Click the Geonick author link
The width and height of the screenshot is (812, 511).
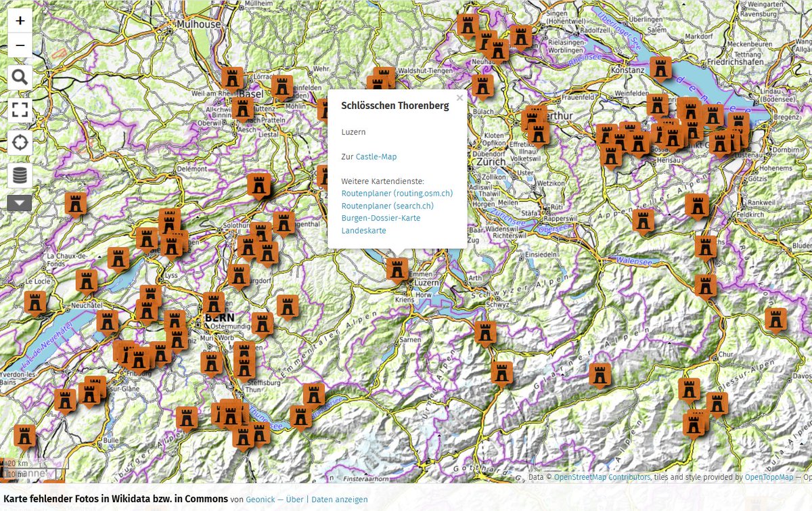(x=260, y=499)
